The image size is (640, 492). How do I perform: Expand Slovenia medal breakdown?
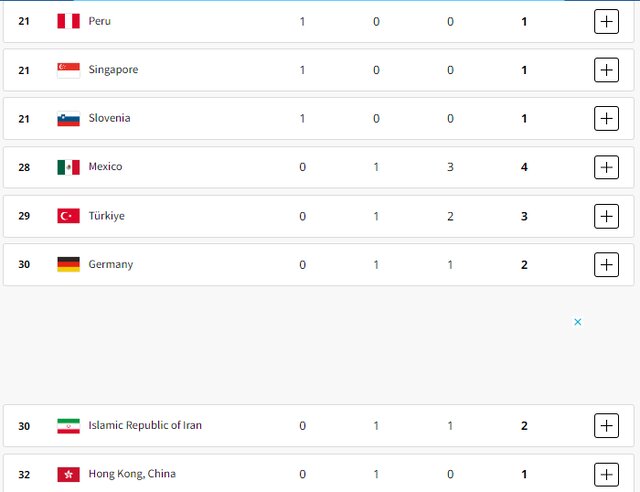pos(606,118)
